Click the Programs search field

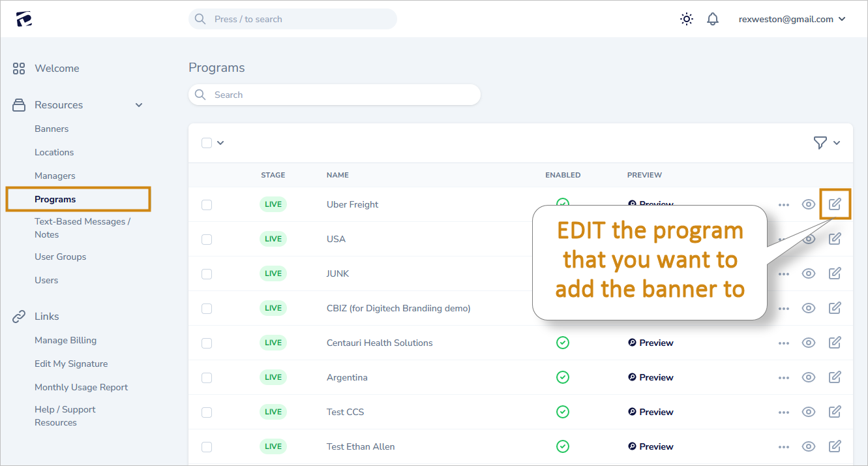click(335, 95)
